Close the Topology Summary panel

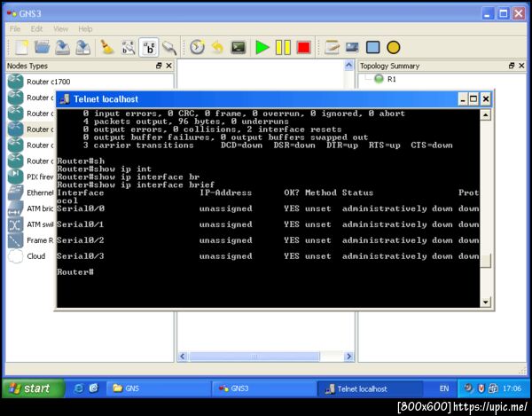pyautogui.click(x=522, y=66)
